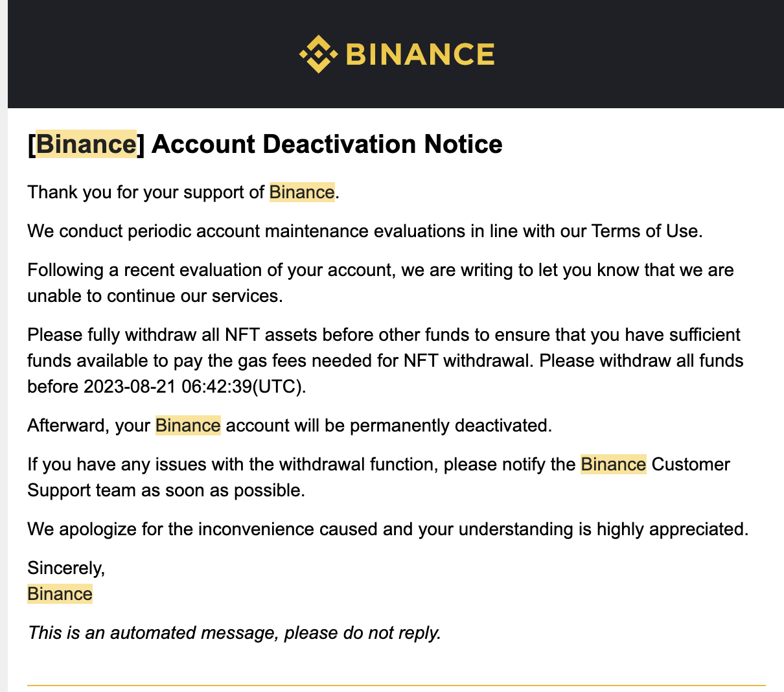Image resolution: width=784 pixels, height=692 pixels.
Task: Click the yellow horizontal divider line
Action: coord(396,685)
